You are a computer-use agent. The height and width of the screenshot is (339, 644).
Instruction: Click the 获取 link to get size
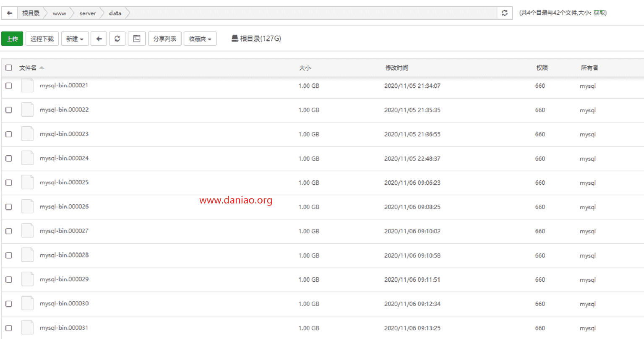point(599,13)
